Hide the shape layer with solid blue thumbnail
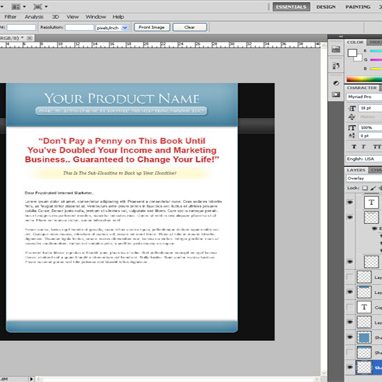 coord(350,337)
